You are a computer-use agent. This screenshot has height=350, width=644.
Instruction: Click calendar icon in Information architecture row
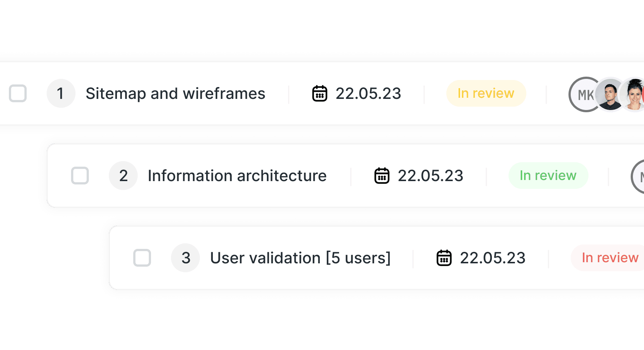point(382,176)
